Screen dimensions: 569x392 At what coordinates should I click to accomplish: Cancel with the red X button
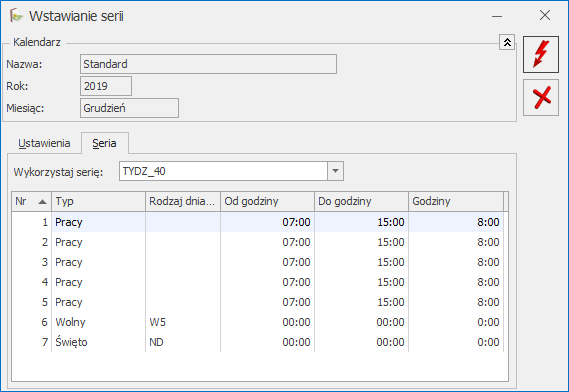click(541, 98)
